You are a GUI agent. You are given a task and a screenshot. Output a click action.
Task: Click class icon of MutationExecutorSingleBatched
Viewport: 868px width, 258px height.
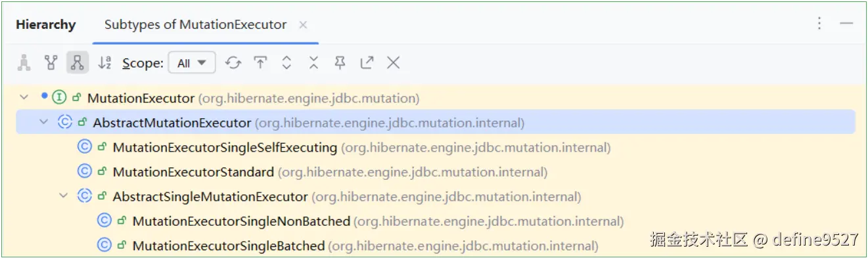(104, 246)
